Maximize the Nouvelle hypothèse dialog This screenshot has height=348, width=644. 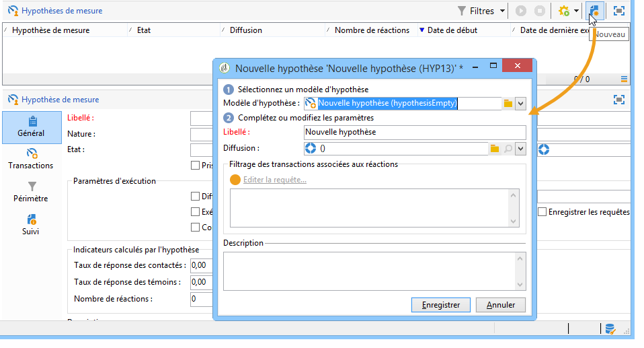(x=493, y=66)
